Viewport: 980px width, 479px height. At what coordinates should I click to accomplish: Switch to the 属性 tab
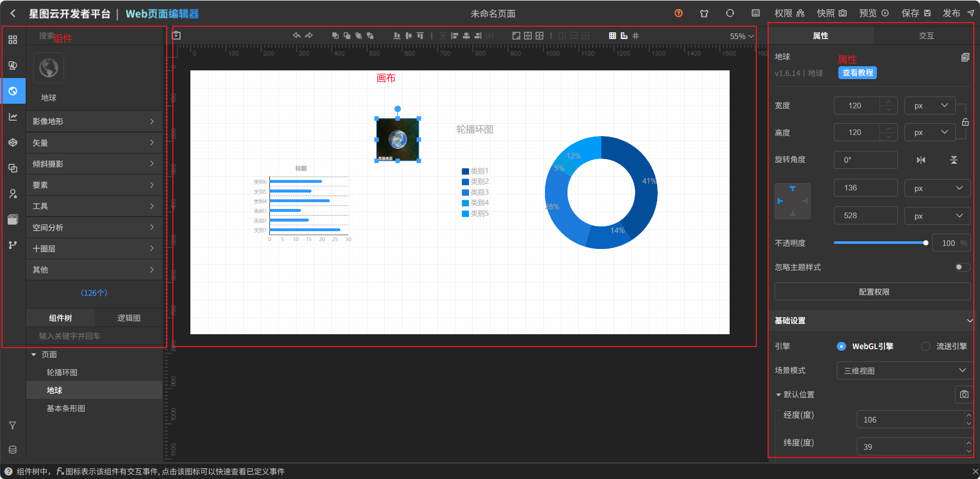[x=820, y=35]
